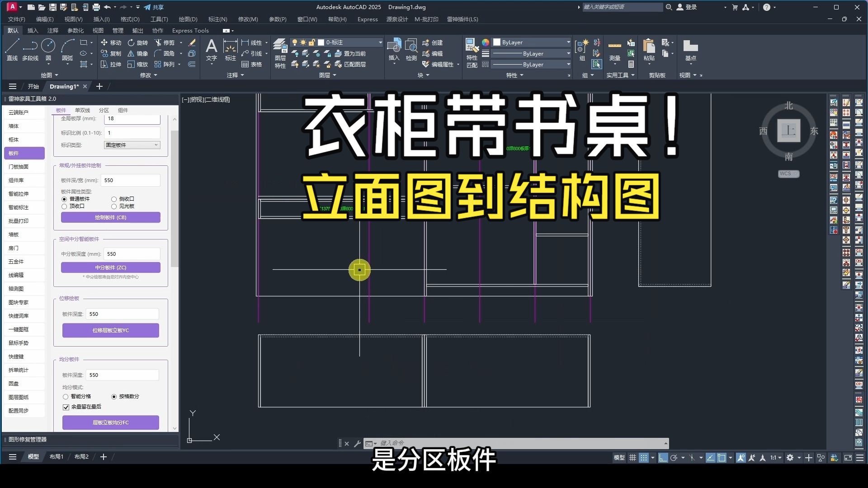
Task: Expand the 注释 ribbon panel
Action: (235, 75)
